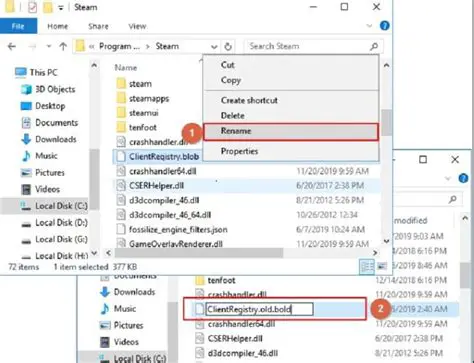Switch to Details view icon

tap(367, 267)
